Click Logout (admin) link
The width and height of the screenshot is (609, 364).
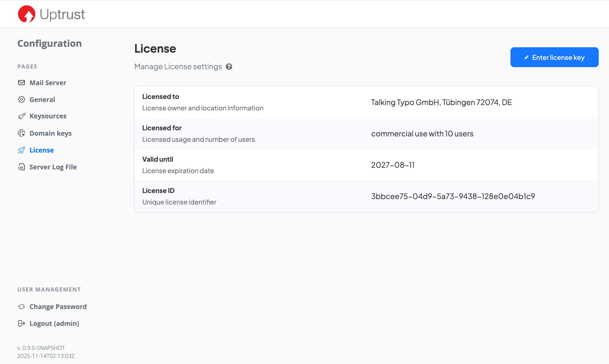(54, 324)
